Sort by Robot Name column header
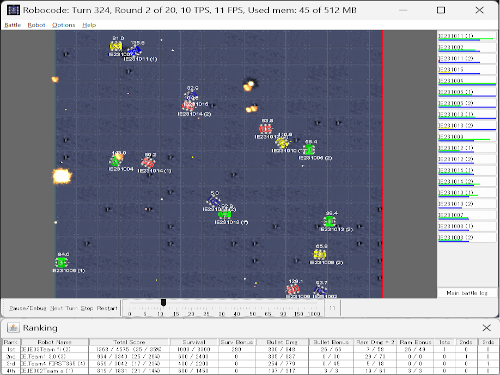500x375 pixels. point(55,342)
